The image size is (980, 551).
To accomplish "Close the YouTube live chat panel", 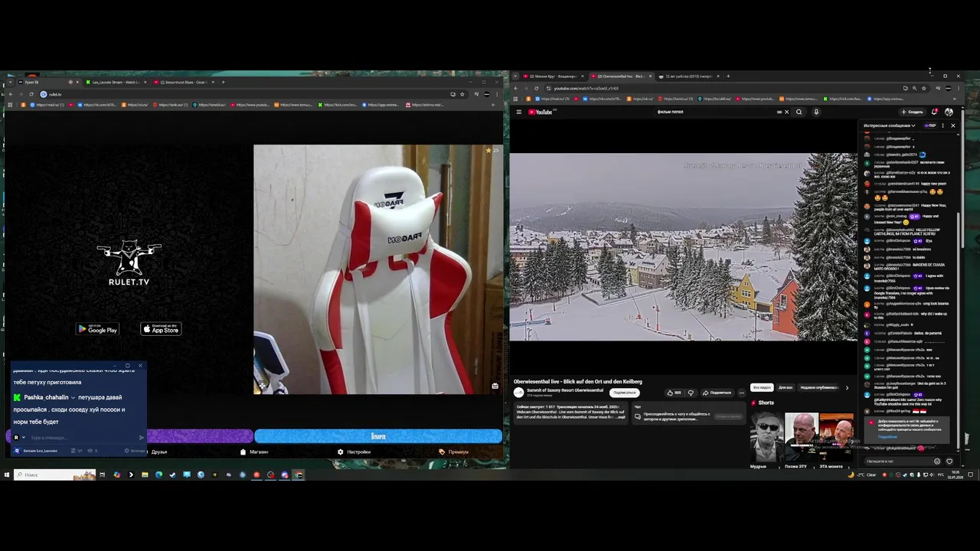I will (953, 126).
